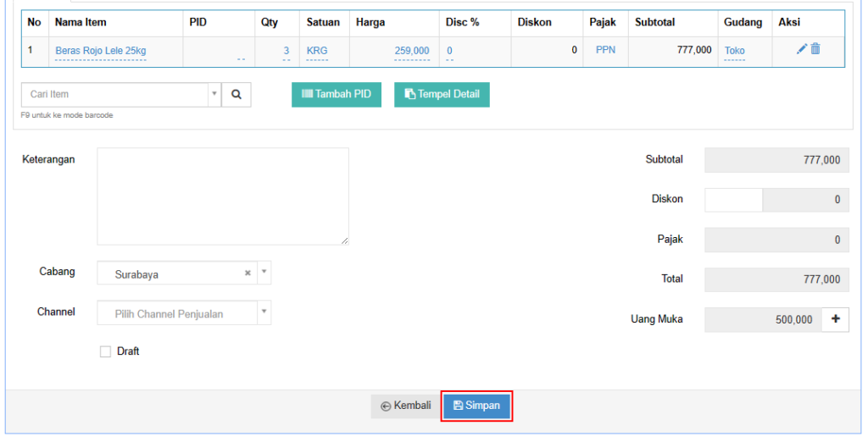Change the Toko warehouse link
Screen dimensions: 868x442
tap(734, 51)
